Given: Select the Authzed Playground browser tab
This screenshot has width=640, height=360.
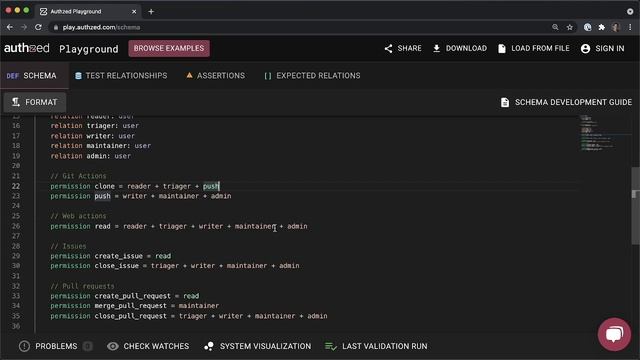Looking at the screenshot, I should [88, 11].
